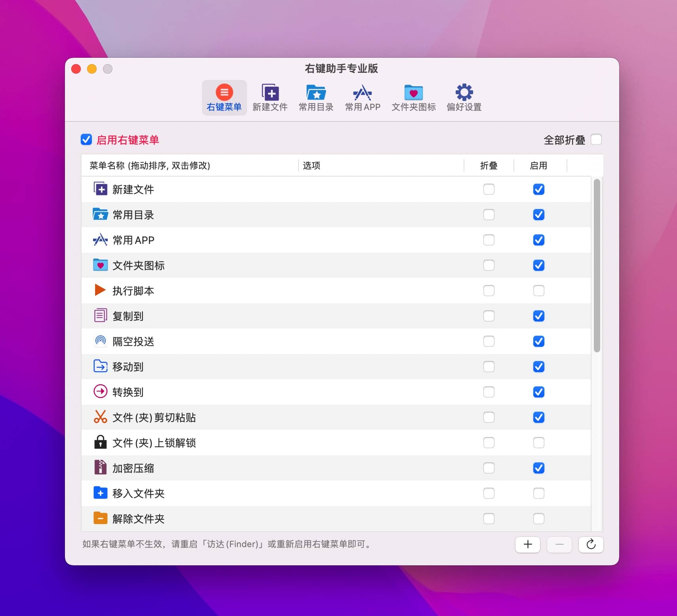Viewport: 677px width, 616px height.
Task: Go to the 偏好设置 tab label
Action: point(464,107)
